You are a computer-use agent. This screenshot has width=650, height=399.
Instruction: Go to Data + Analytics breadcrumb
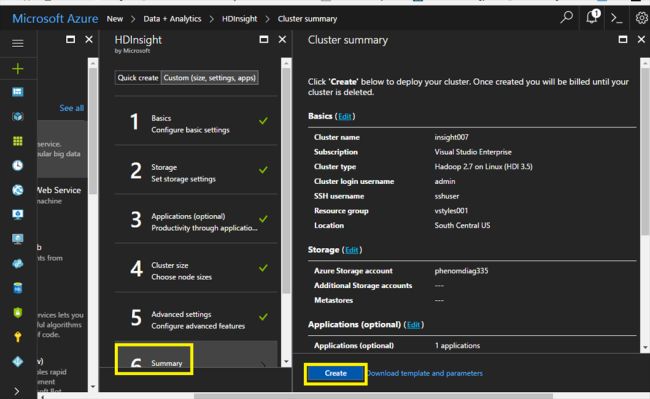(172, 19)
